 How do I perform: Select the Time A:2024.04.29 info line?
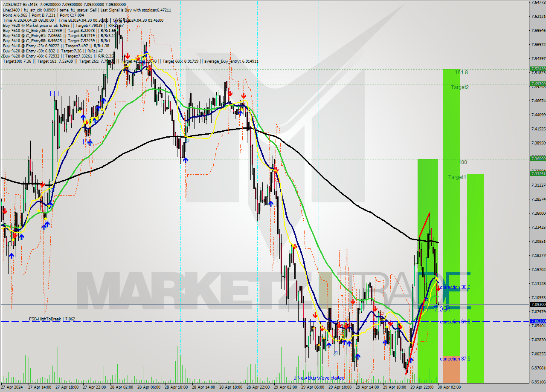pyautogui.click(x=83, y=20)
